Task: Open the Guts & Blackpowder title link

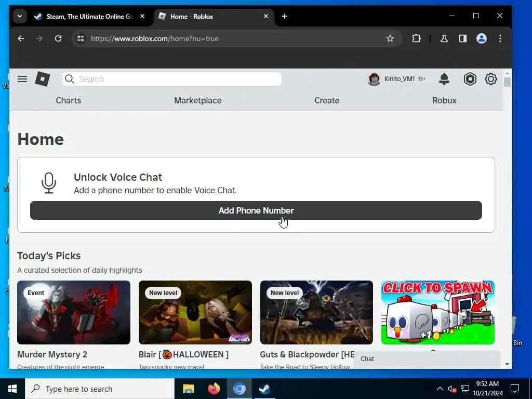Action: point(308,354)
